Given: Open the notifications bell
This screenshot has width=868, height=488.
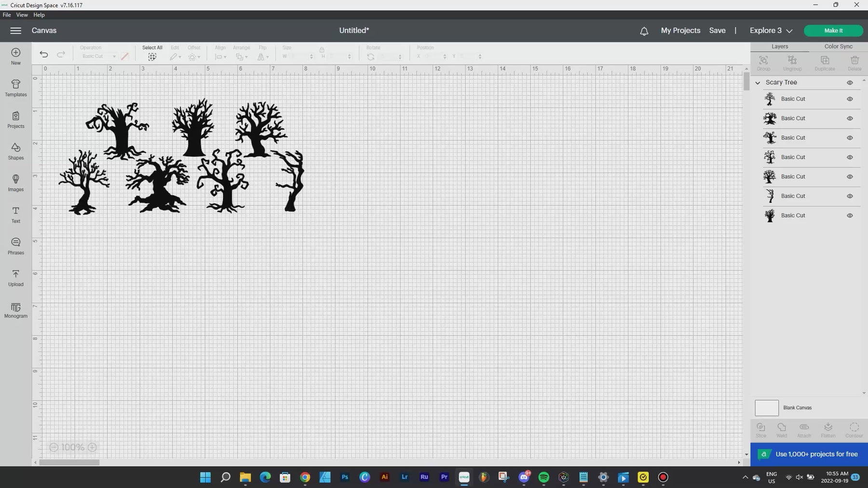Looking at the screenshot, I should pos(644,31).
